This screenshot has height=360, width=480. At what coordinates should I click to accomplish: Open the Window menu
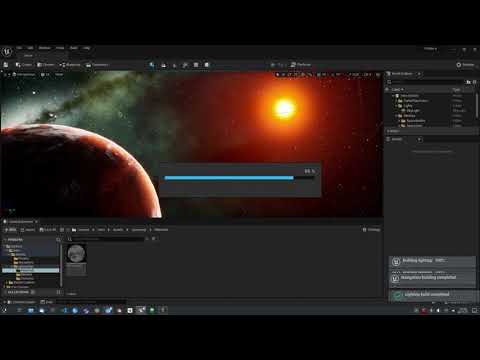click(x=44, y=48)
